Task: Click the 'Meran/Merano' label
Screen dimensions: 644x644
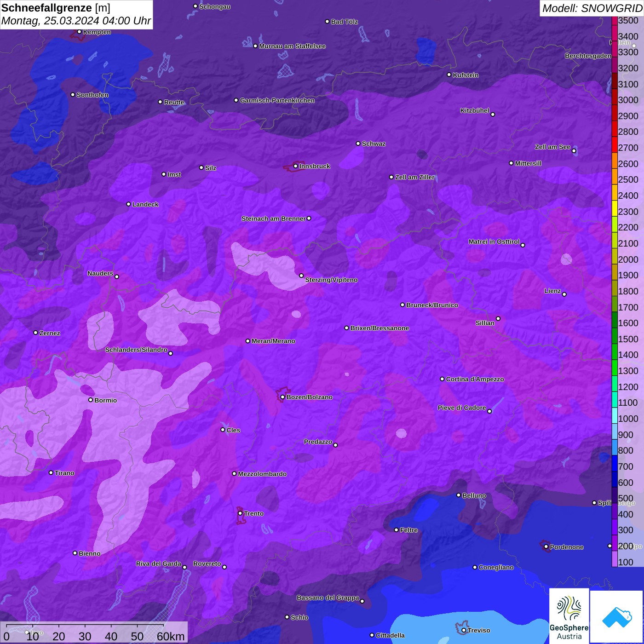Action: coord(274,341)
